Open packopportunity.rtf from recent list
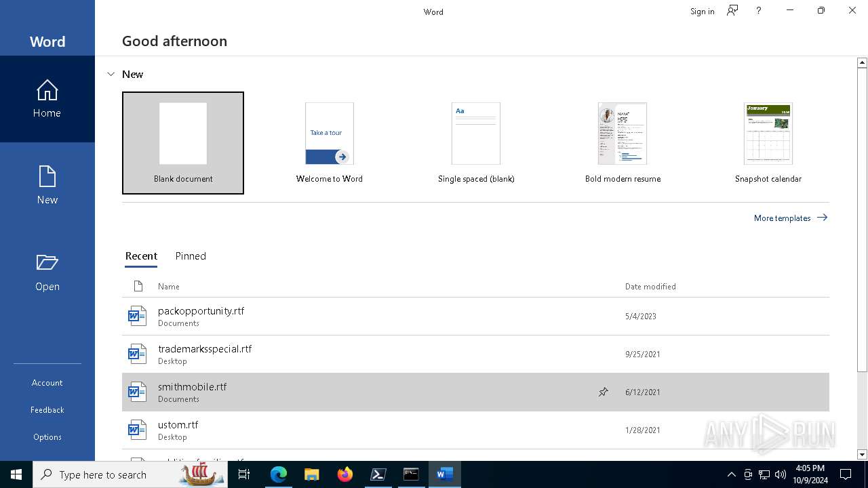 click(x=475, y=316)
